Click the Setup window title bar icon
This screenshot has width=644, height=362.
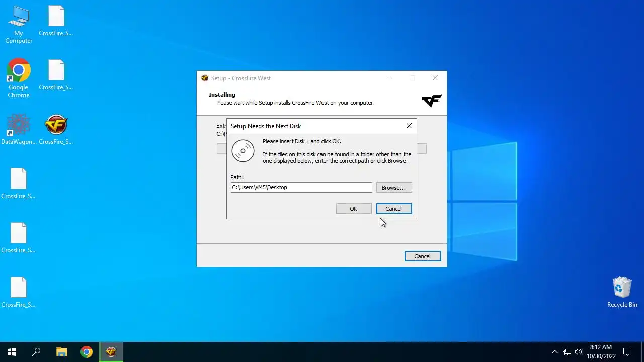205,78
